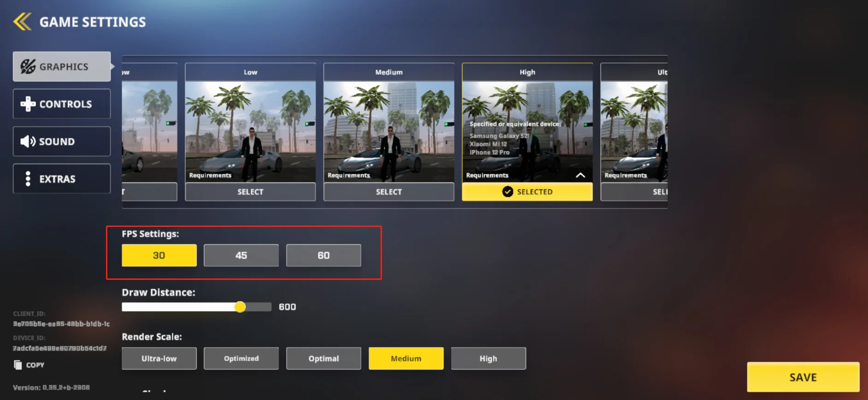Save the game settings
This screenshot has width=868, height=400.
pyautogui.click(x=803, y=377)
